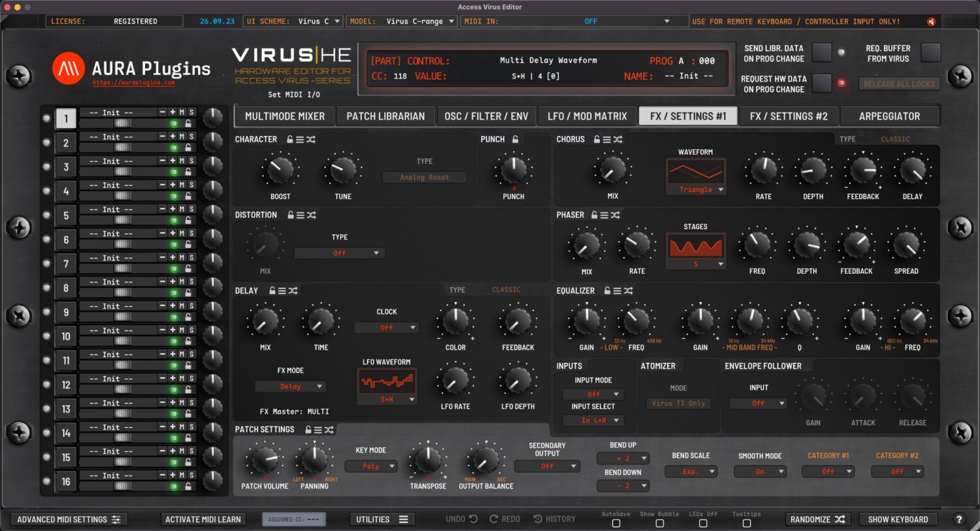Solo part 4 with S button
The width and height of the screenshot is (980, 531).
tap(191, 185)
